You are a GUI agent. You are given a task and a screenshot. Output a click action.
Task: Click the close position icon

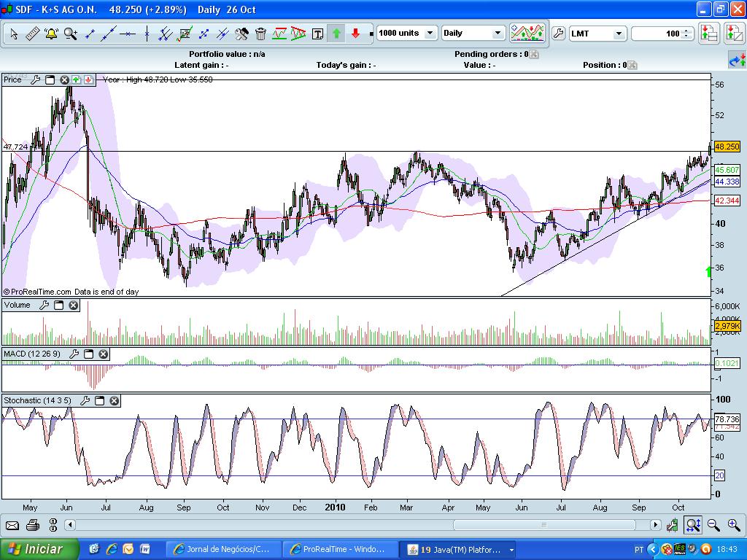pyautogui.click(x=632, y=65)
